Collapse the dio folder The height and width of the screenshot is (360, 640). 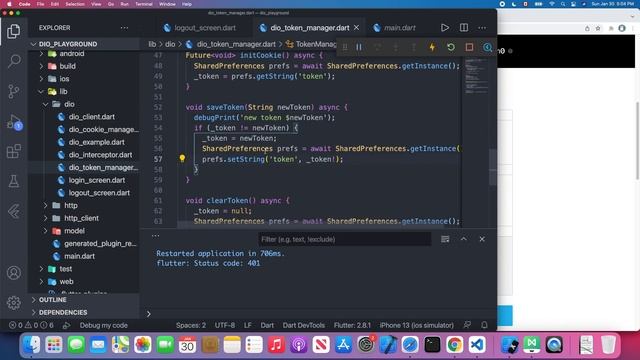pos(69,104)
